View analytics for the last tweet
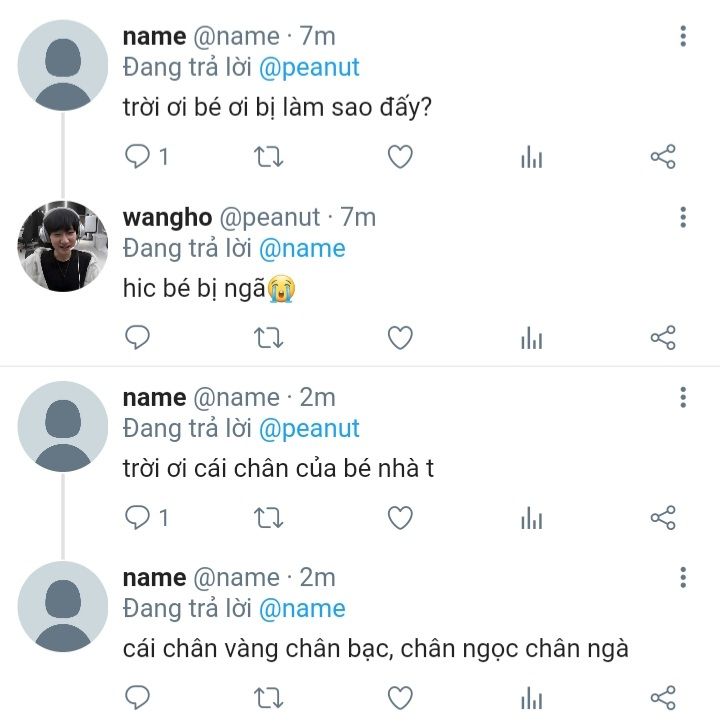 point(532,698)
